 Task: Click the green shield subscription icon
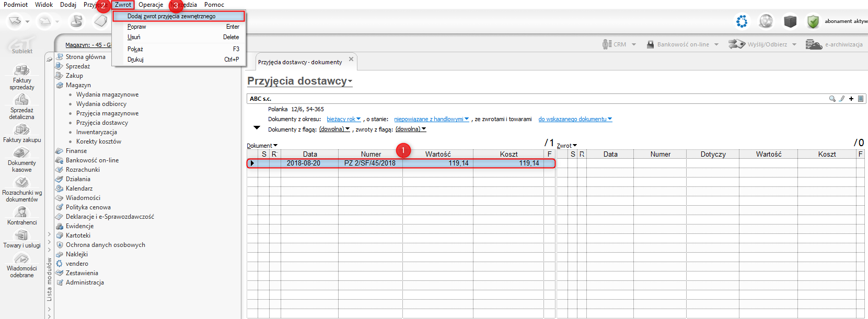coord(813,21)
